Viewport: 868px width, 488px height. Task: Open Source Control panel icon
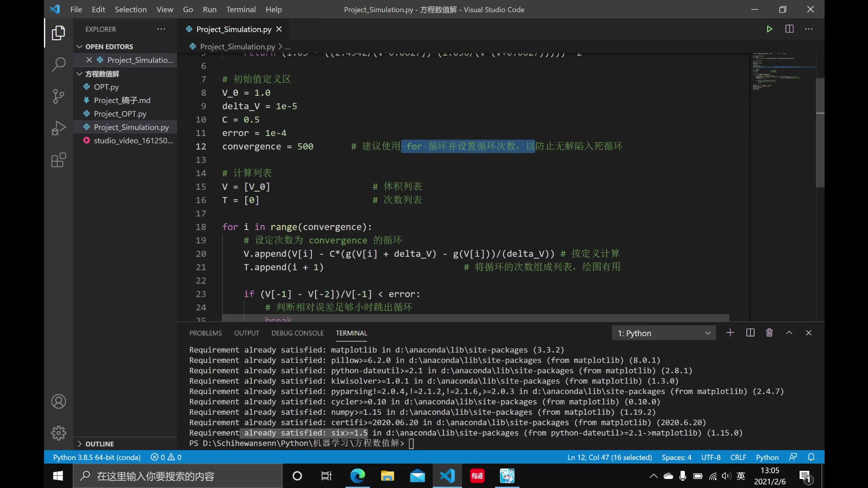(58, 97)
